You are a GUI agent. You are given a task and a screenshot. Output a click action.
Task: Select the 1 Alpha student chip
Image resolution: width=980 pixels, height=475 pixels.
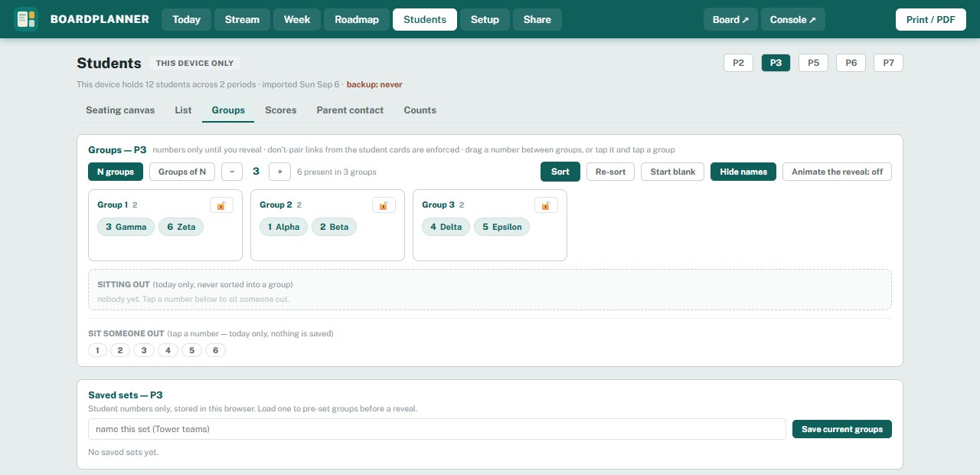coord(284,227)
